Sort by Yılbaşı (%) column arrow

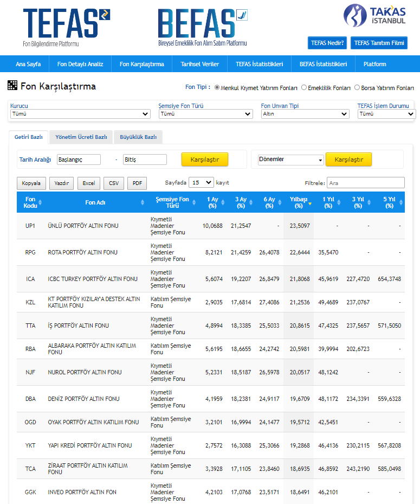[310, 204]
